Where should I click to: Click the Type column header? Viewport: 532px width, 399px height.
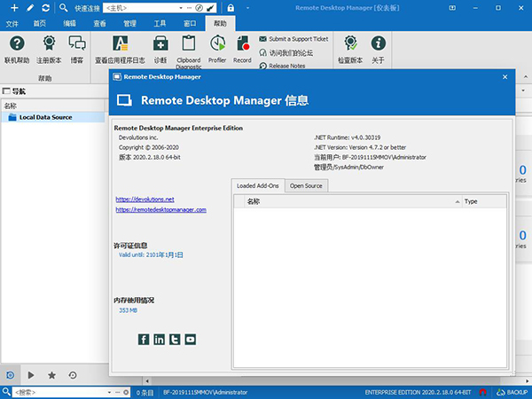click(x=484, y=201)
